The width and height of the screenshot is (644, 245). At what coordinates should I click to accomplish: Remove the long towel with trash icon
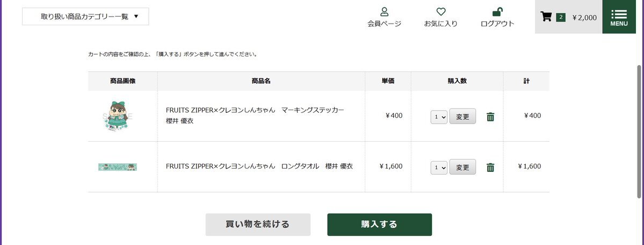point(490,168)
